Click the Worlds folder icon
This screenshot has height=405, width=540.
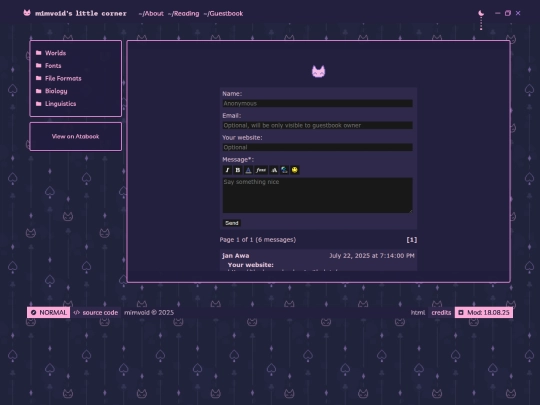tap(39, 53)
